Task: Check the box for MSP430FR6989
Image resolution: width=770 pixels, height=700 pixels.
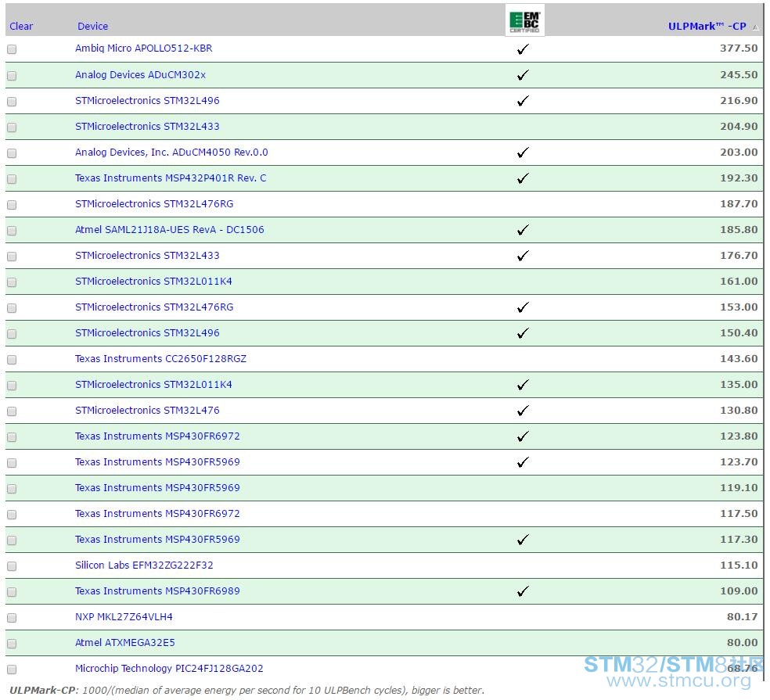Action: (12, 592)
